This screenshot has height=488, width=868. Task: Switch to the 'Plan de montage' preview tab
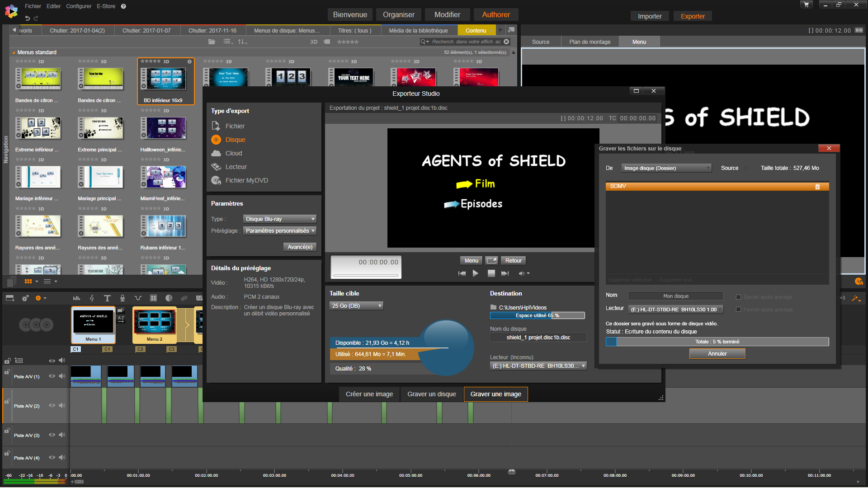click(x=590, y=42)
